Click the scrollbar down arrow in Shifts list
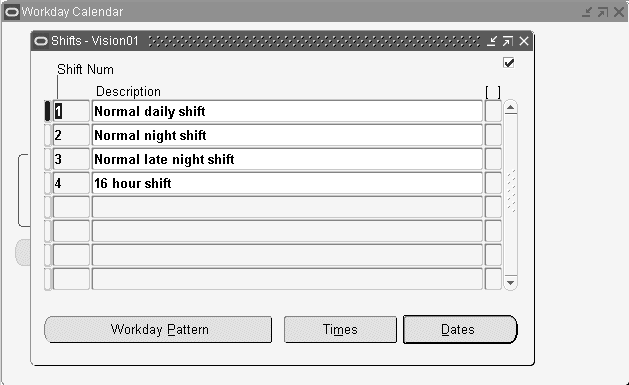 (510, 283)
